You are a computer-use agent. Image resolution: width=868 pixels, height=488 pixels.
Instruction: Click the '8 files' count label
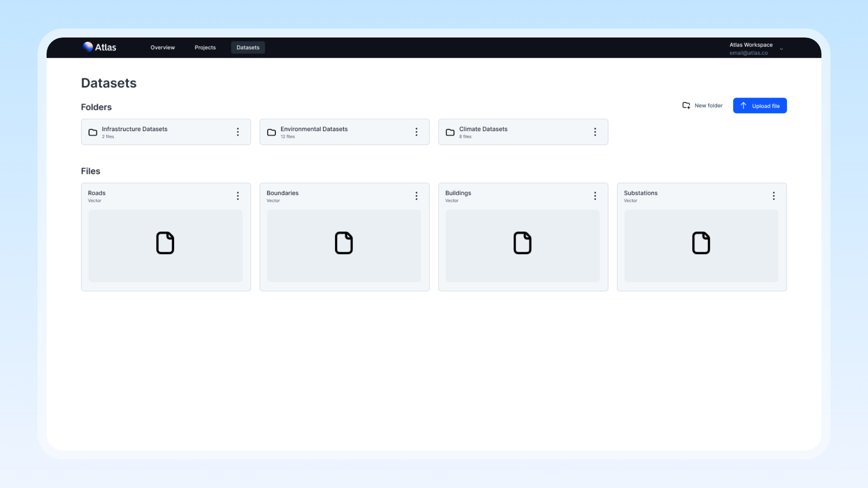point(465,136)
